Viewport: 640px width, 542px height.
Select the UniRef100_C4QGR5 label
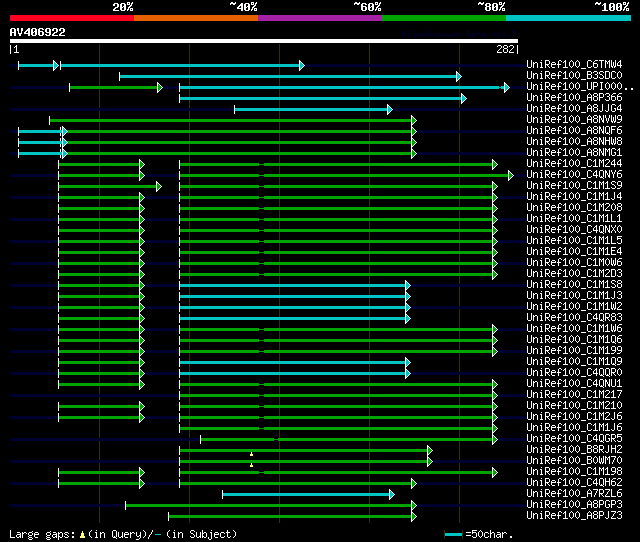point(574,439)
